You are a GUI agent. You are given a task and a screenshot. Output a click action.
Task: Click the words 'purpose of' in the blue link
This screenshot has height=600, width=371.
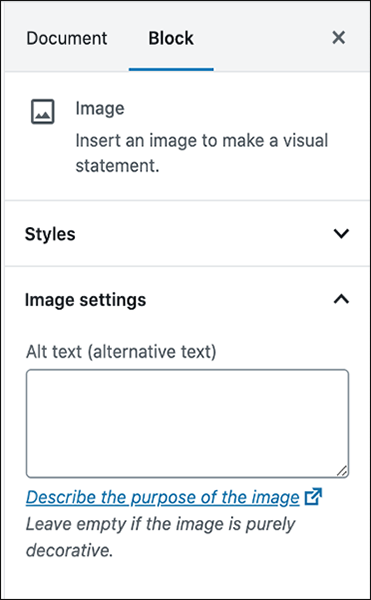pyautogui.click(x=176, y=498)
